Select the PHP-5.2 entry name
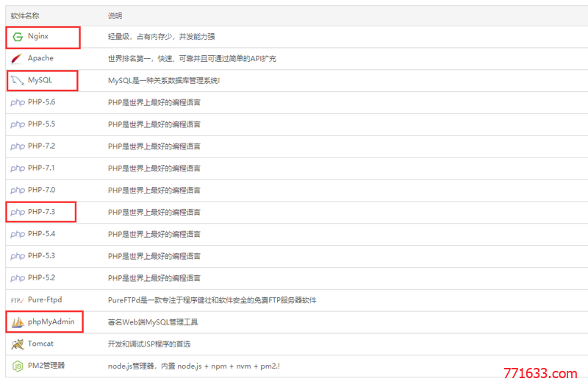 [41, 278]
